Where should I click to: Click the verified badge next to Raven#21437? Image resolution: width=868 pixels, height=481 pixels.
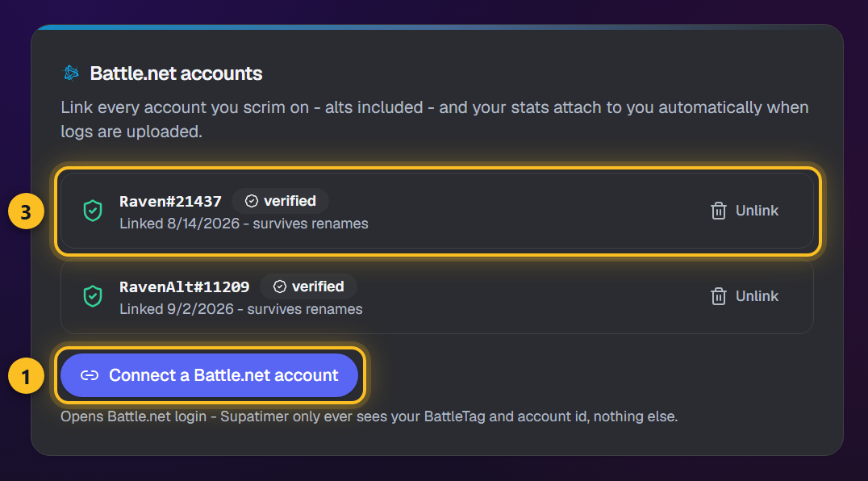click(280, 201)
